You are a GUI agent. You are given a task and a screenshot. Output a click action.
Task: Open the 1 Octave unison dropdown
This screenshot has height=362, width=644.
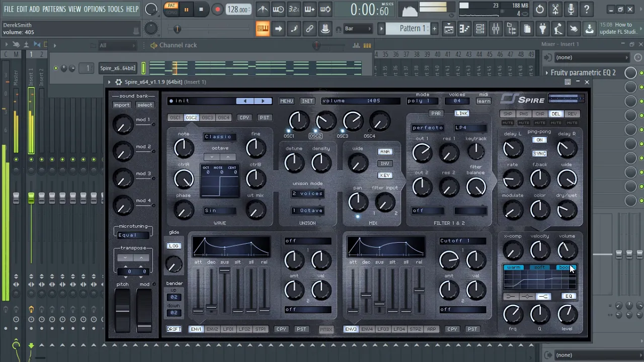click(x=308, y=211)
